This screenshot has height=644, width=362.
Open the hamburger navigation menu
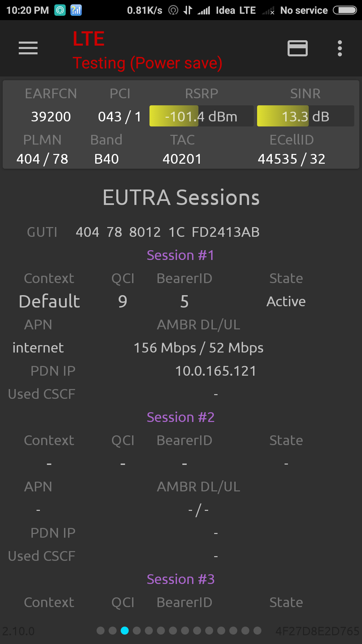pyautogui.click(x=28, y=48)
